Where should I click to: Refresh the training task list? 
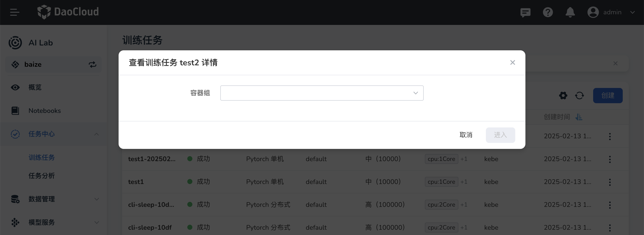[579, 95]
